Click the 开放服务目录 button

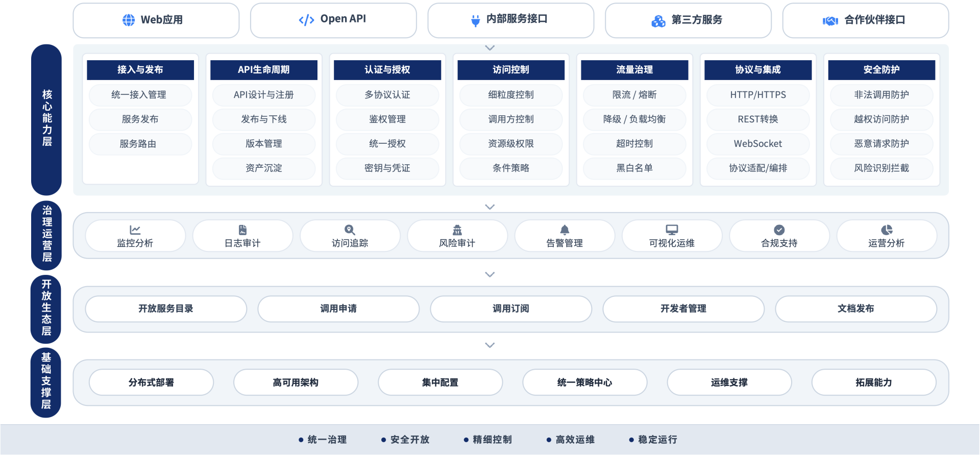tap(166, 309)
